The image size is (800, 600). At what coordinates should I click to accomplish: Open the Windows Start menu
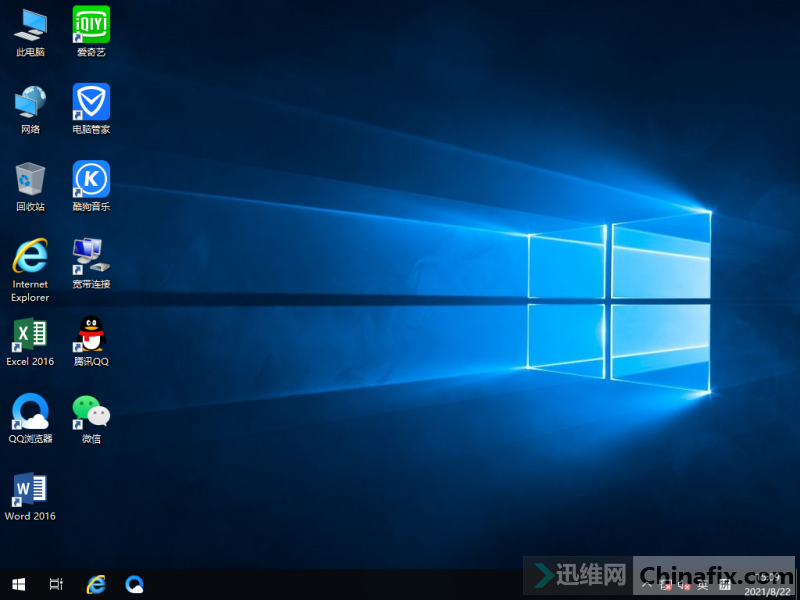[x=19, y=584]
